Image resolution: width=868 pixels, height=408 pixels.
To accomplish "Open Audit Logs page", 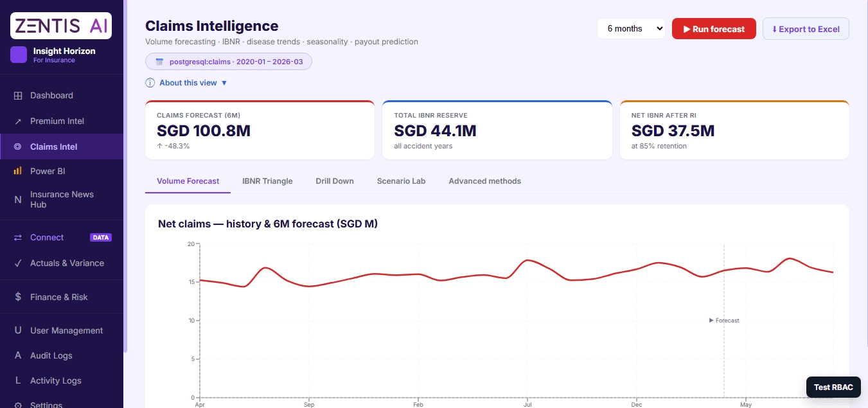I will [x=62, y=356].
